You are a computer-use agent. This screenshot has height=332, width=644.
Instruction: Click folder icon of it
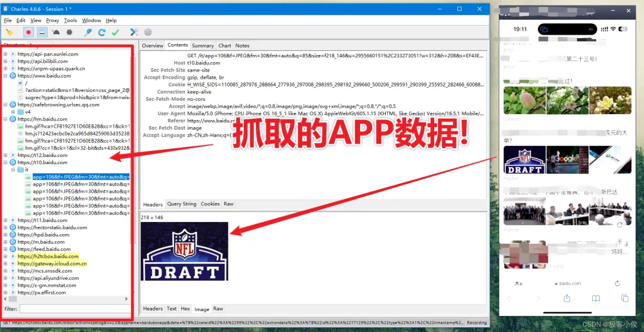pos(20,170)
